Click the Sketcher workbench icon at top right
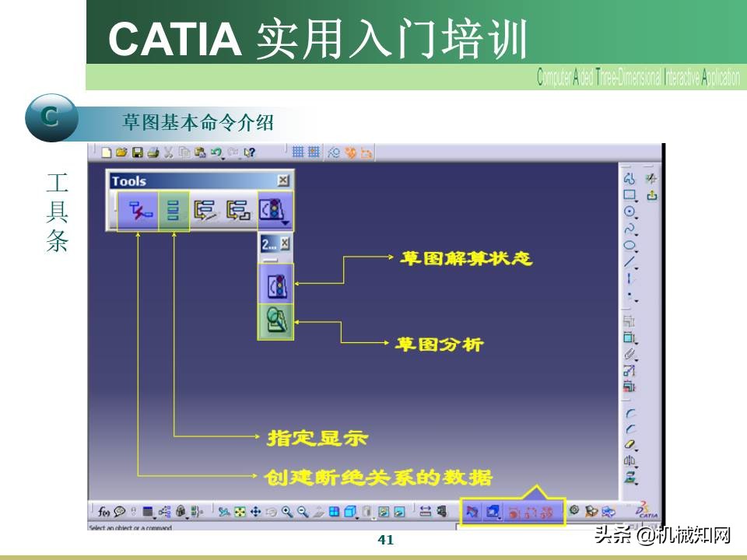 [651, 179]
